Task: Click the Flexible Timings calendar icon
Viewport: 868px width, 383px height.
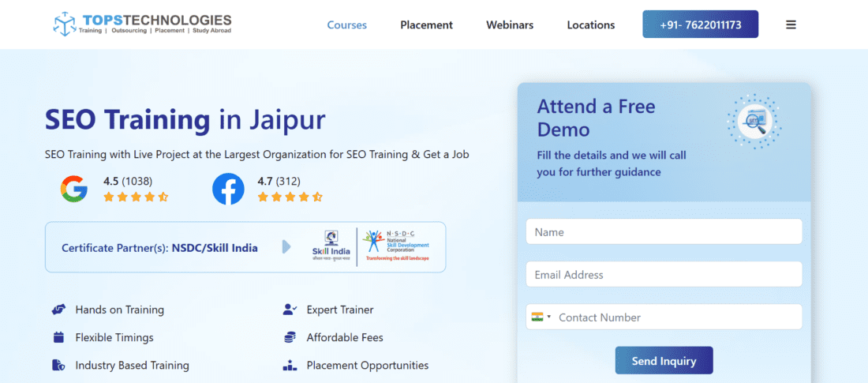Action: (x=58, y=337)
